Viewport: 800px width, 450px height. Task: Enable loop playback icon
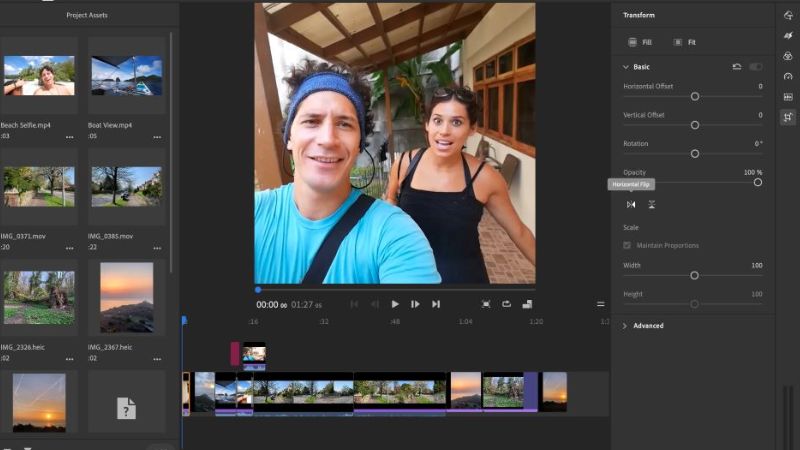pyautogui.click(x=507, y=304)
